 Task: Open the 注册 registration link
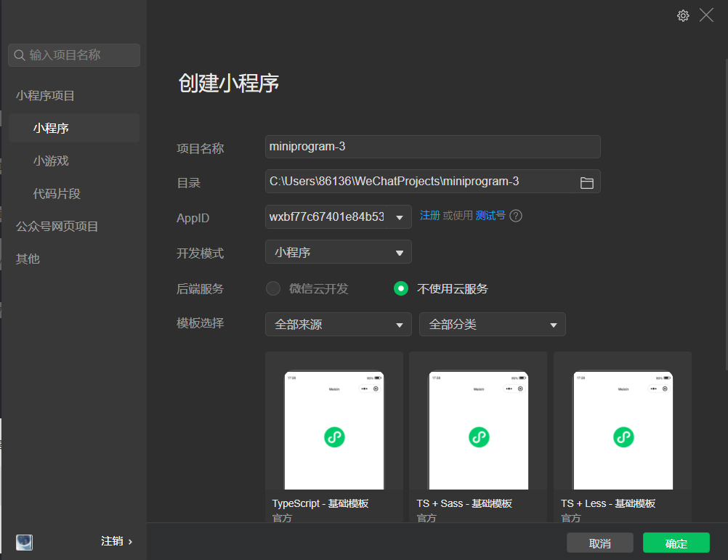[x=429, y=216]
